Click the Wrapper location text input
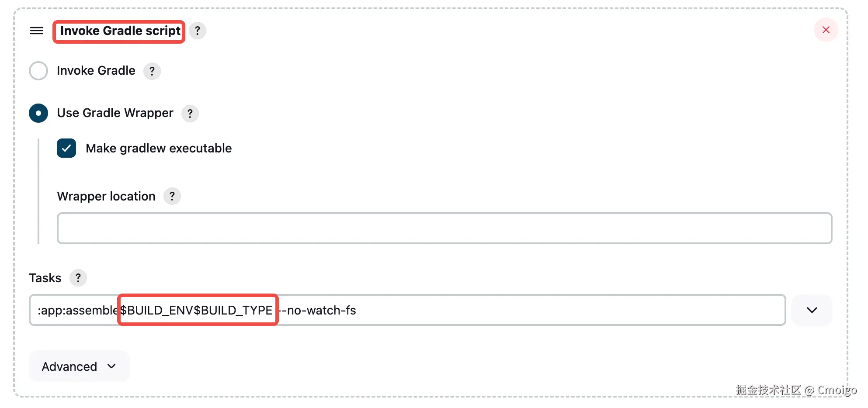 tap(444, 228)
